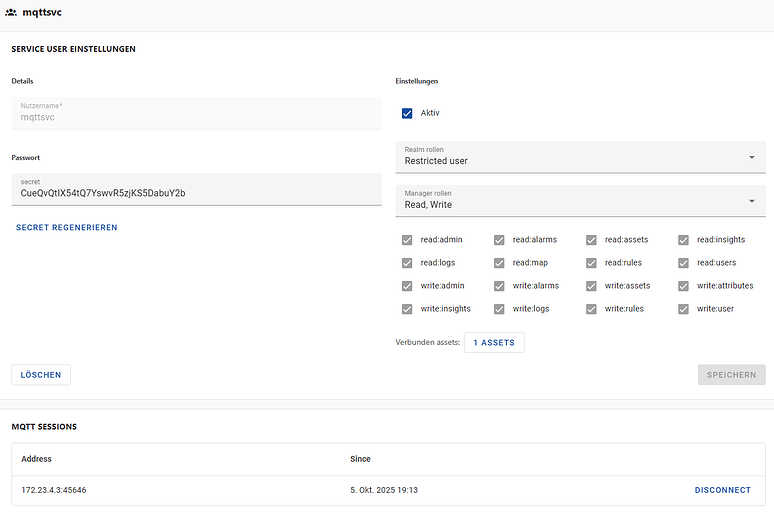Toggle the write:logs permission checkbox
The height and width of the screenshot is (517, 774).
(499, 309)
